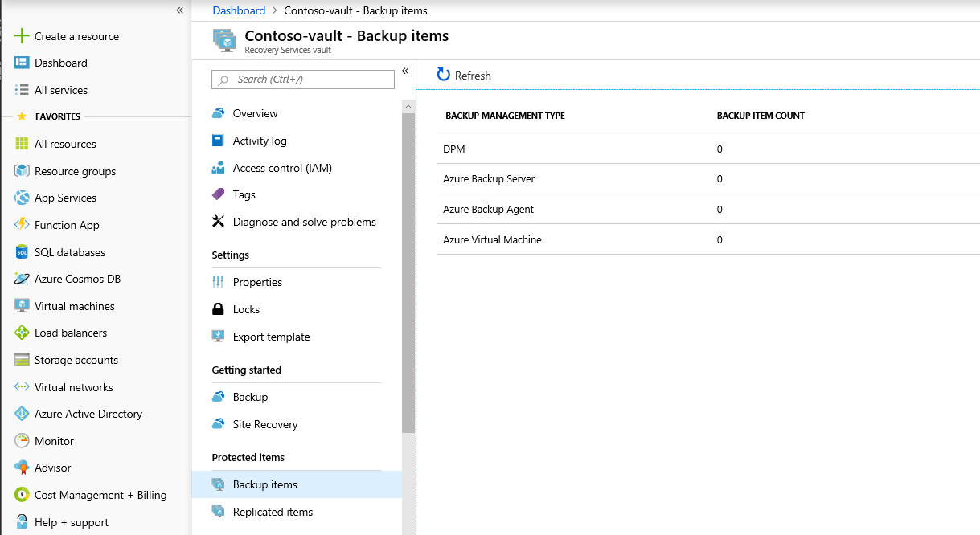980x535 pixels.
Task: Collapse the left portal sidebar
Action: pyautogui.click(x=180, y=10)
